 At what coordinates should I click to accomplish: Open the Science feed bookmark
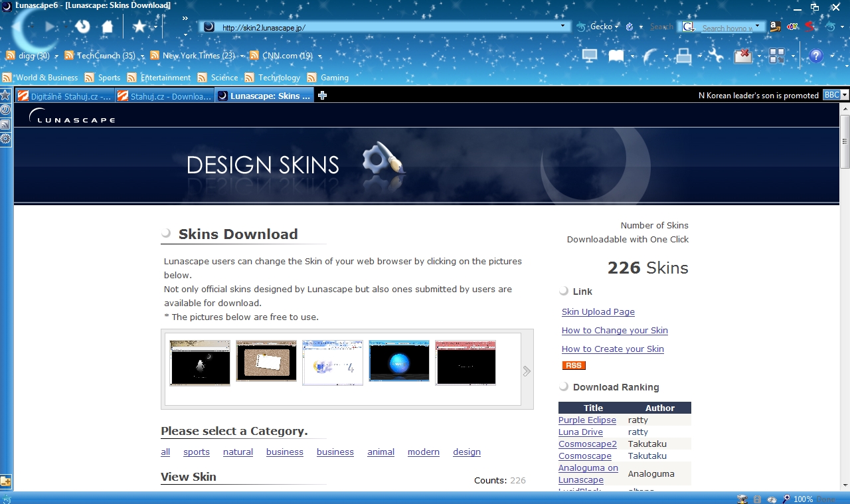point(218,78)
